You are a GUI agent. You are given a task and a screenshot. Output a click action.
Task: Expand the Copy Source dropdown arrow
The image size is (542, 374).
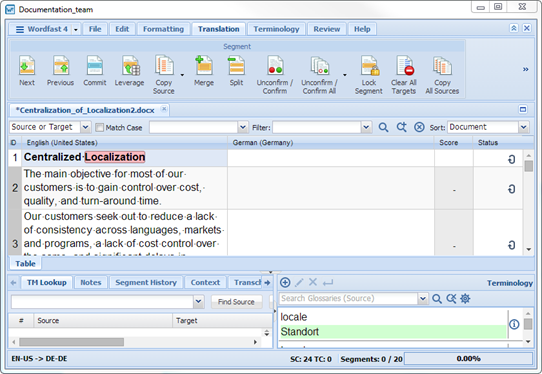[182, 75]
